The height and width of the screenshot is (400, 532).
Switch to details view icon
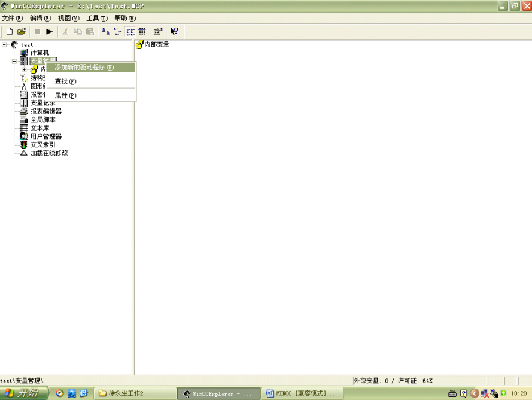[142, 32]
